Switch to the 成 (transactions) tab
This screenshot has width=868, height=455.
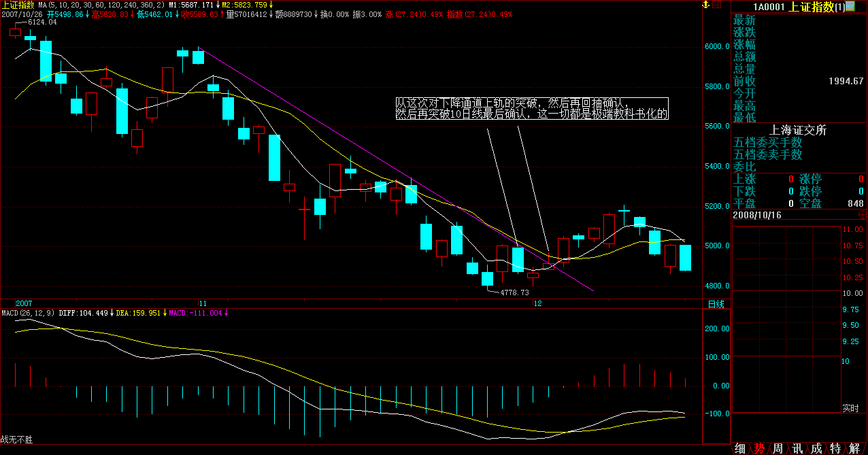coord(816,448)
